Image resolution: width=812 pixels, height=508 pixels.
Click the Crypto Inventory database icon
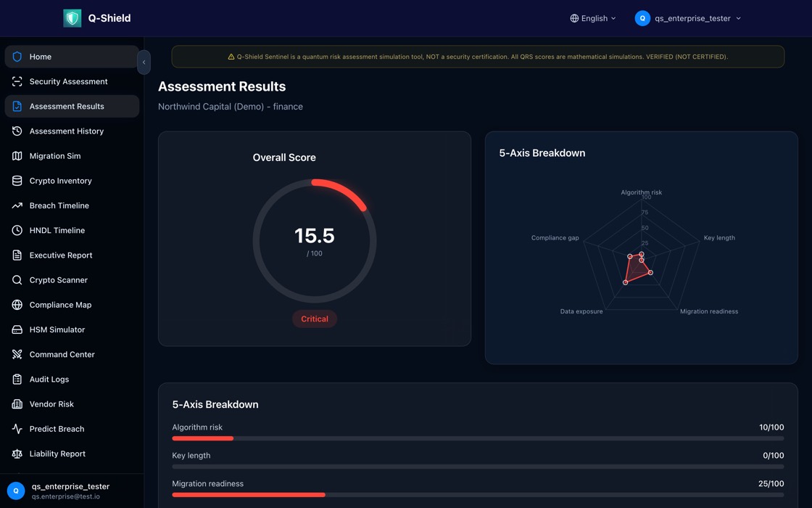click(x=17, y=181)
